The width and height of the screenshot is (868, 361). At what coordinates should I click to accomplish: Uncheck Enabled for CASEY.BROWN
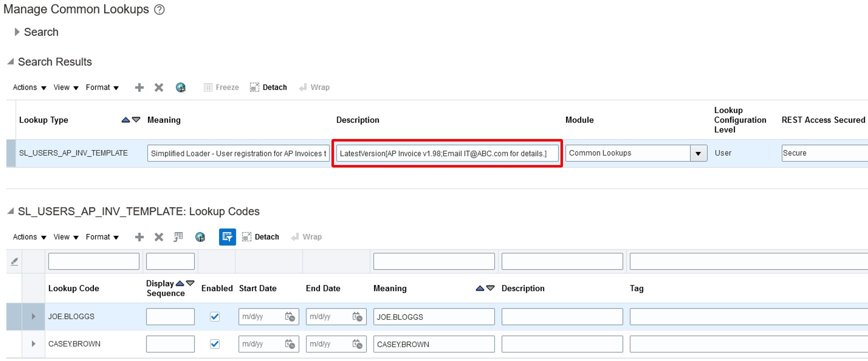pos(215,344)
